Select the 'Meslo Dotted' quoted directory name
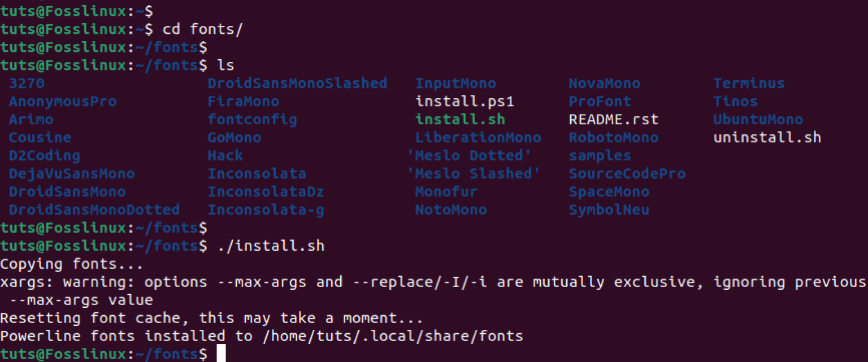This screenshot has width=868, height=362. 474,155
